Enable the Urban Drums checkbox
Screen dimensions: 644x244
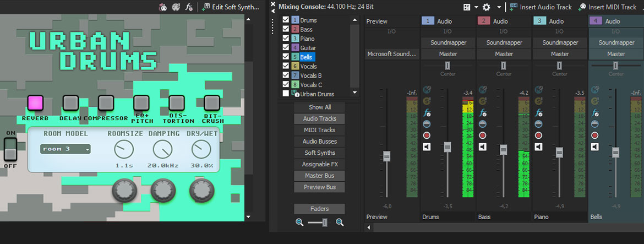pos(286,94)
